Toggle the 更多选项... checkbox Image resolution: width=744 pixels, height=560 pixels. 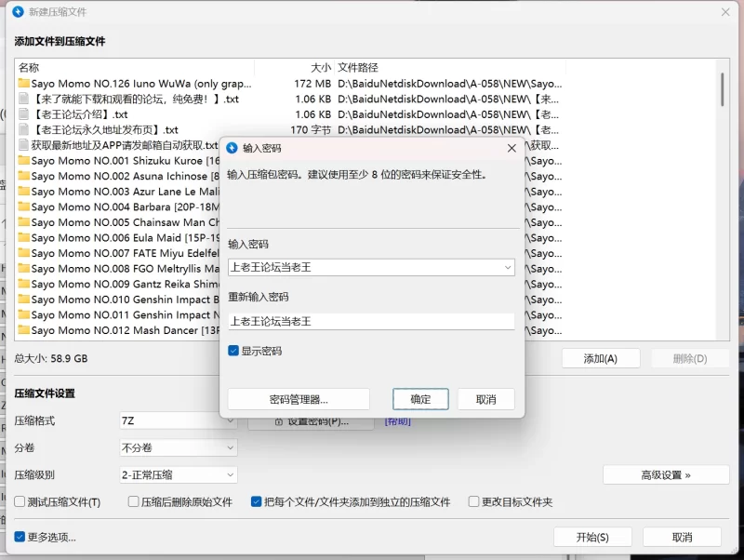20,537
